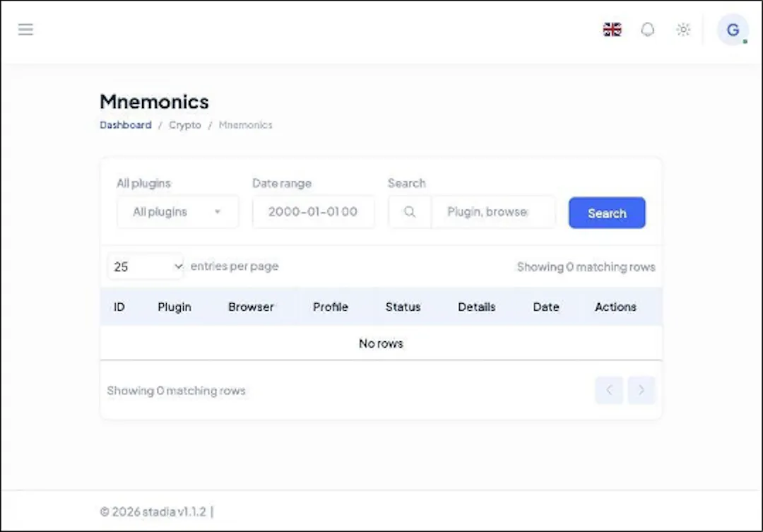Click the Mnemonics page heading
The width and height of the screenshot is (763, 532).
pyautogui.click(x=154, y=102)
